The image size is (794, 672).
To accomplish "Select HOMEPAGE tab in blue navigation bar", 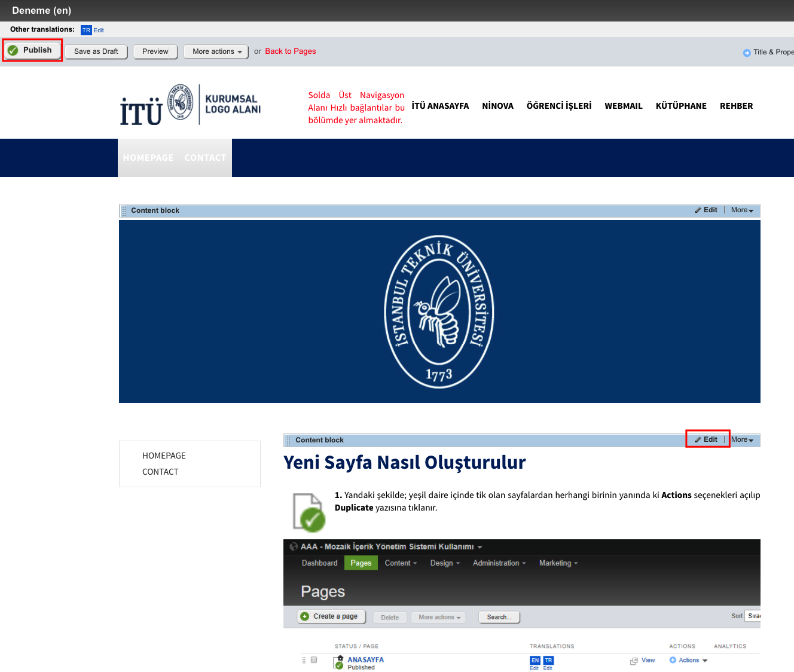I will 148,158.
